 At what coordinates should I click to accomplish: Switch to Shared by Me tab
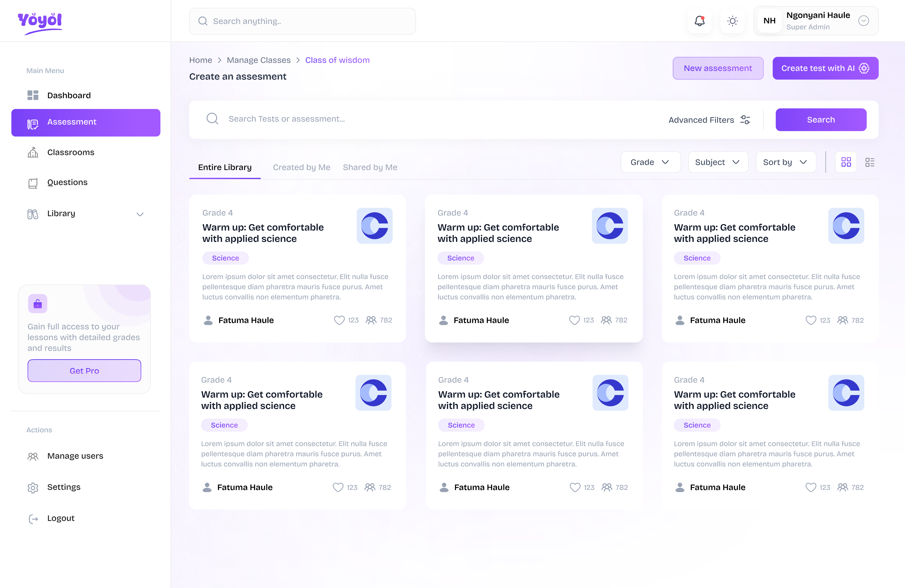(370, 167)
